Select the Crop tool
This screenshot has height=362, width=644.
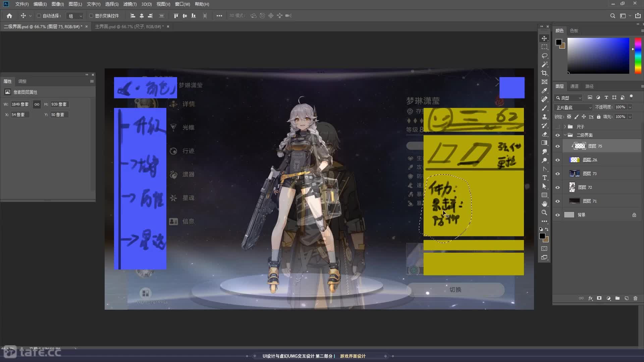[x=544, y=73]
